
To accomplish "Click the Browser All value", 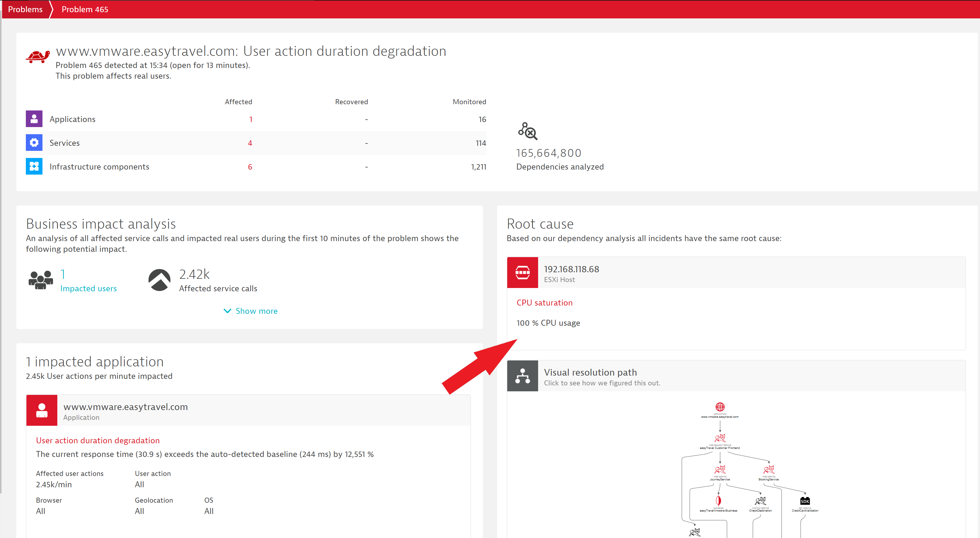I will (40, 511).
